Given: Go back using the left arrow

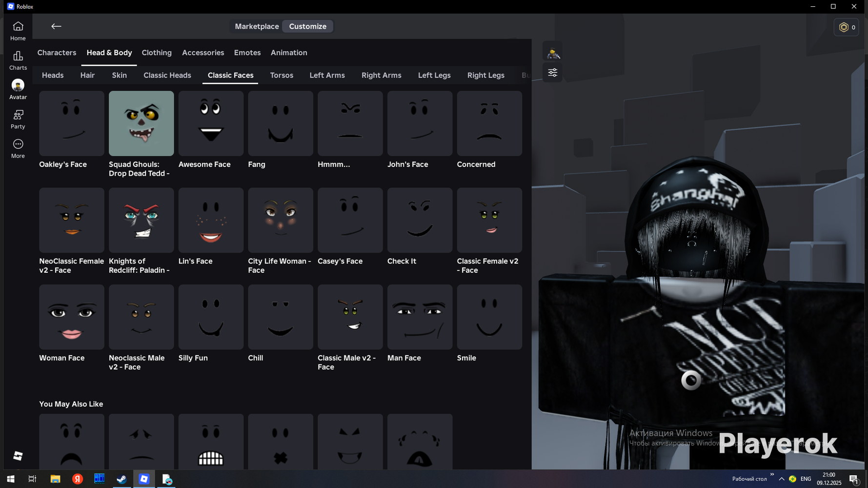Looking at the screenshot, I should tap(56, 26).
